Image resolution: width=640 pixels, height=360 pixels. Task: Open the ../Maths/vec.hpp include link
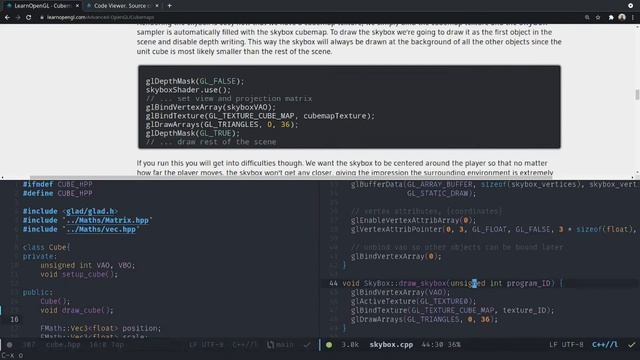[101, 229]
